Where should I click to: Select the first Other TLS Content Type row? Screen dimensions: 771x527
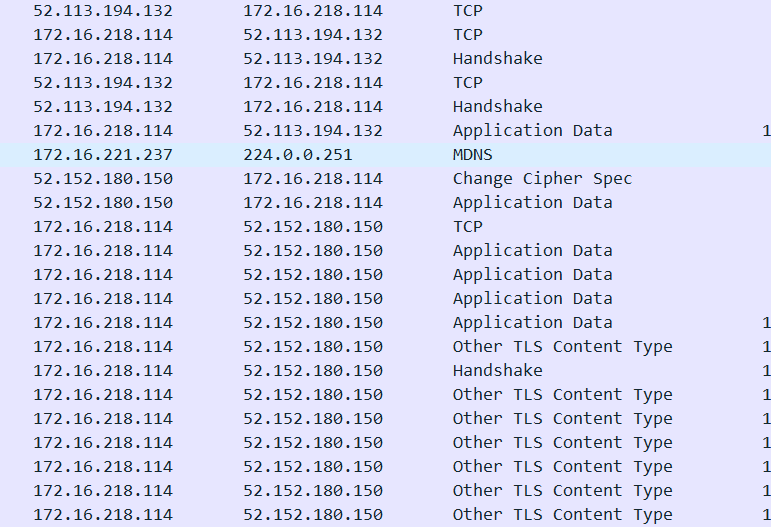[x=386, y=347]
